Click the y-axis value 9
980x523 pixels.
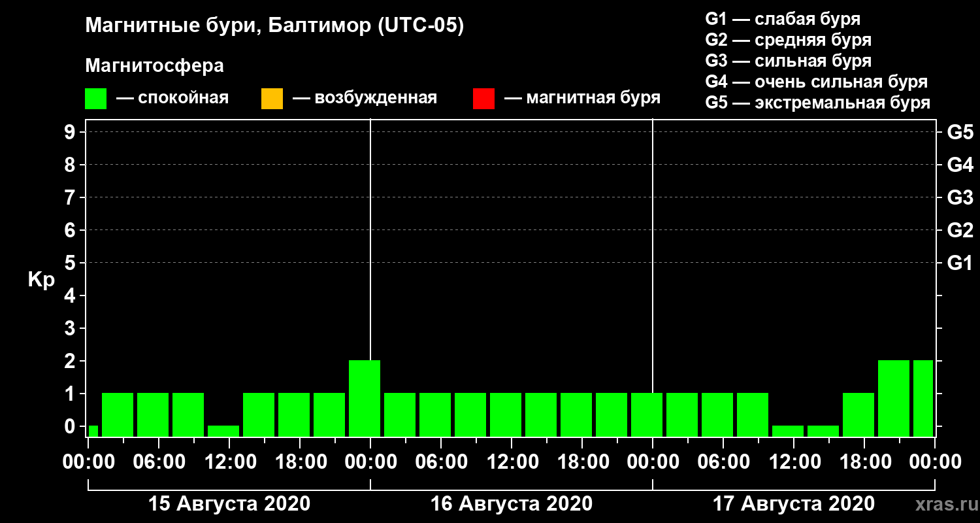pyautogui.click(x=71, y=132)
